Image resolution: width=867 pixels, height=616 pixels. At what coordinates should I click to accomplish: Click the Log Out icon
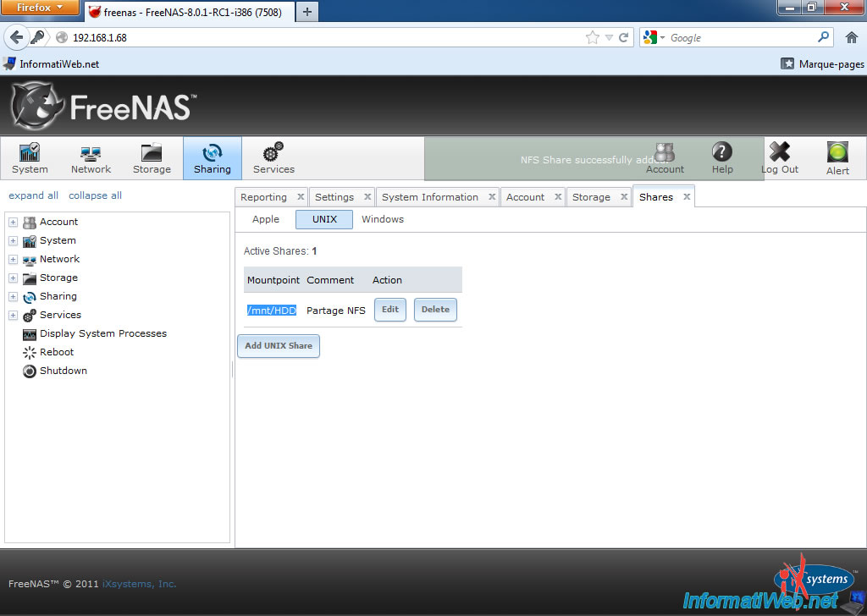click(x=780, y=158)
